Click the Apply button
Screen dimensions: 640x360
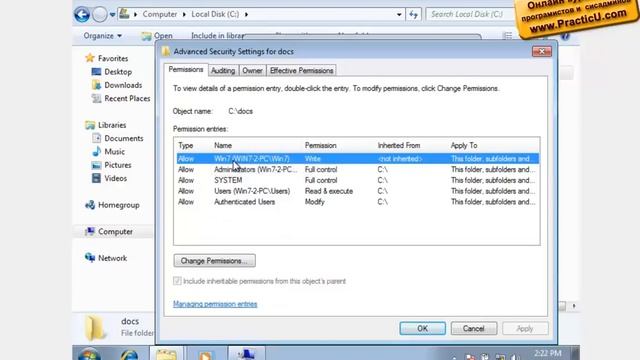tap(525, 329)
